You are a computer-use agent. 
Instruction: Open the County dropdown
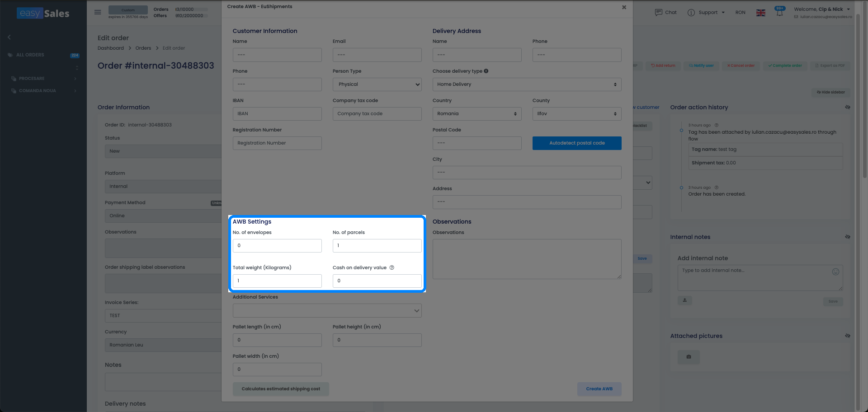[577, 114]
